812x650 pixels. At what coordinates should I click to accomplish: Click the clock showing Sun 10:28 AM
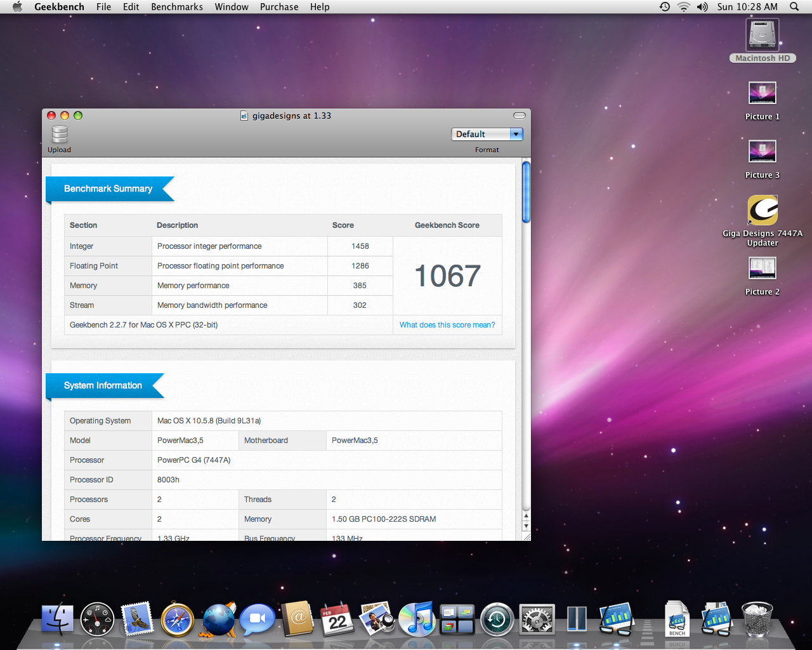pos(747,7)
